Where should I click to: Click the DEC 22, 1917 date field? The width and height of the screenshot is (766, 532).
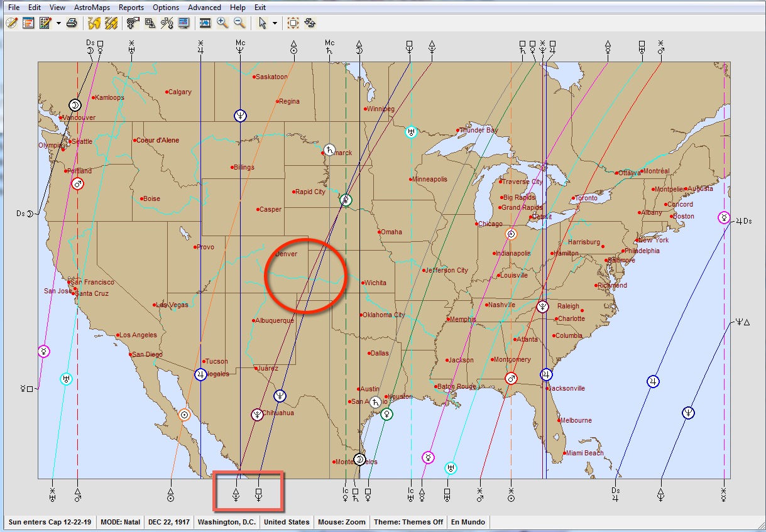pos(168,522)
